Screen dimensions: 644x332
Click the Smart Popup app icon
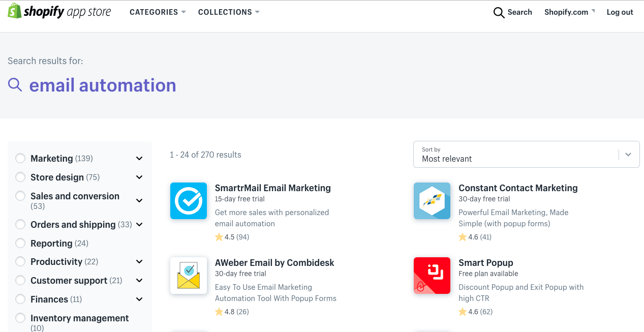tap(432, 275)
